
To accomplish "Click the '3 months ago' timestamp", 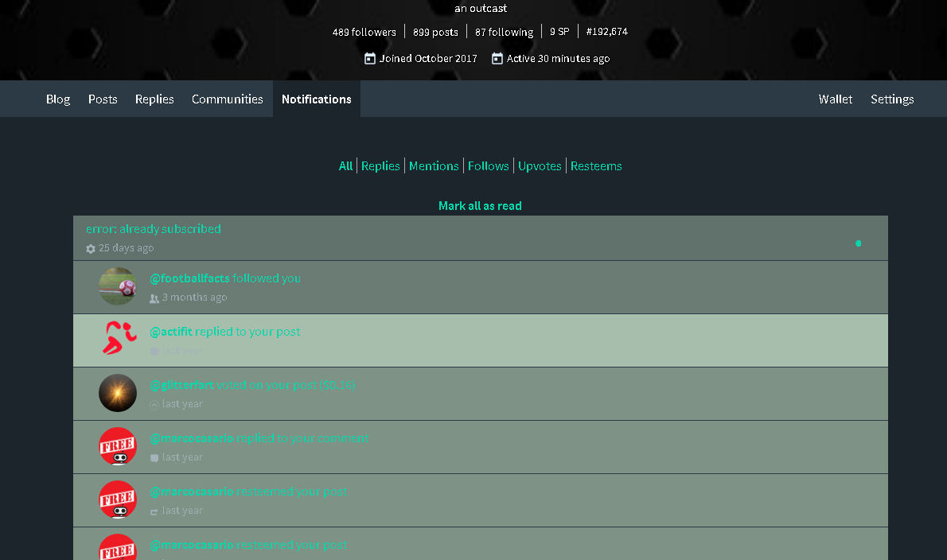I will pos(194,297).
